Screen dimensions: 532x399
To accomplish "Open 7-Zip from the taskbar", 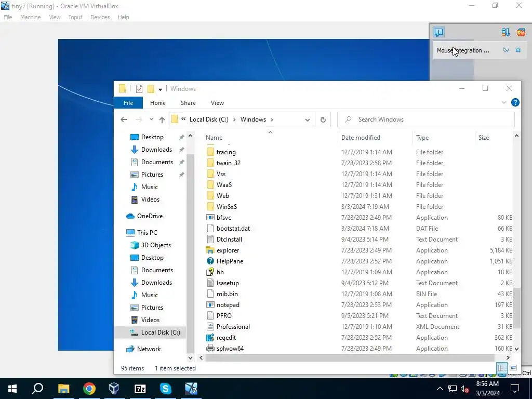I will click(140, 389).
